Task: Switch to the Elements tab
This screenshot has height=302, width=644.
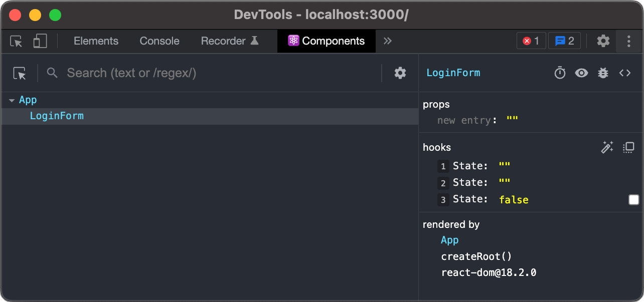Action: (96, 41)
